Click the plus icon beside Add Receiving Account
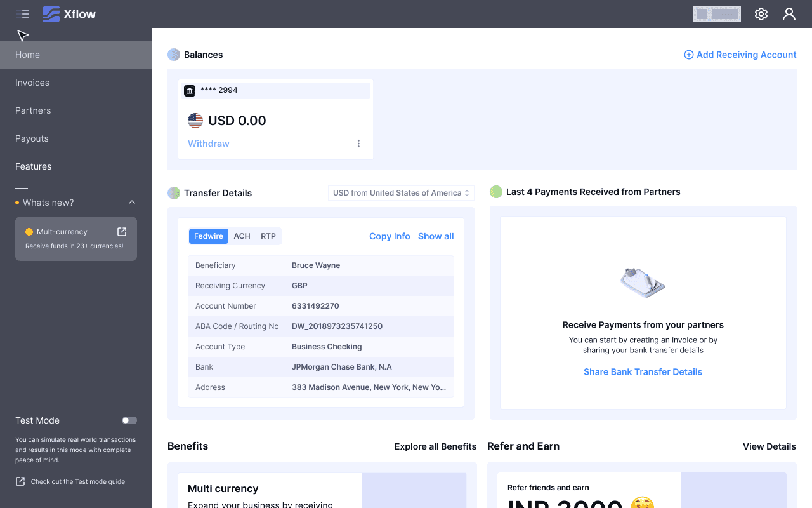This screenshot has height=508, width=812. pos(688,55)
